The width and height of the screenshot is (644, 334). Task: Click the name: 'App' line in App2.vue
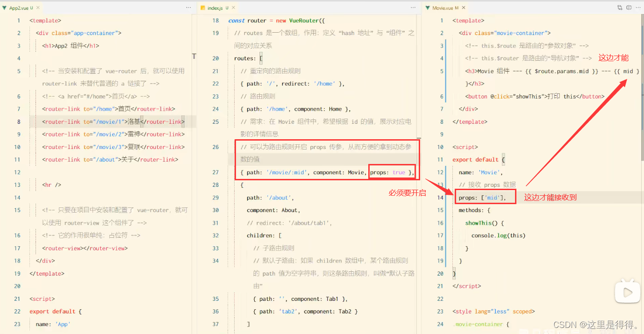click(53, 324)
